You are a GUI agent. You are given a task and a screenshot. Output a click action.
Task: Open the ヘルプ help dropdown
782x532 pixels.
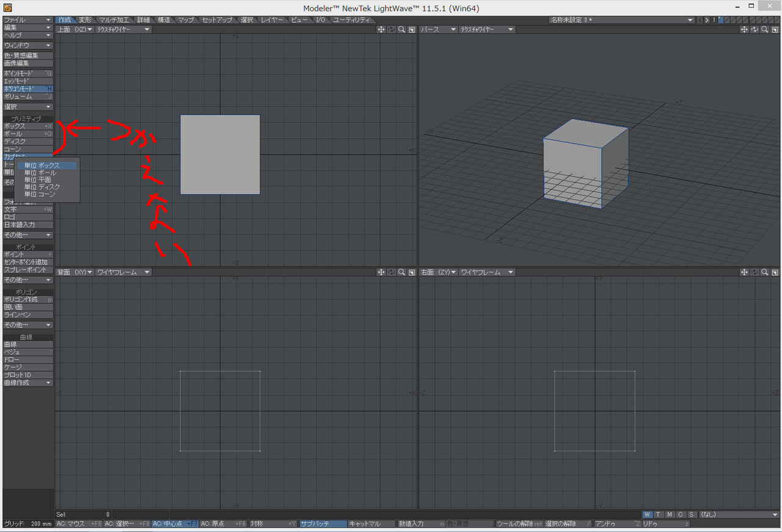click(28, 35)
